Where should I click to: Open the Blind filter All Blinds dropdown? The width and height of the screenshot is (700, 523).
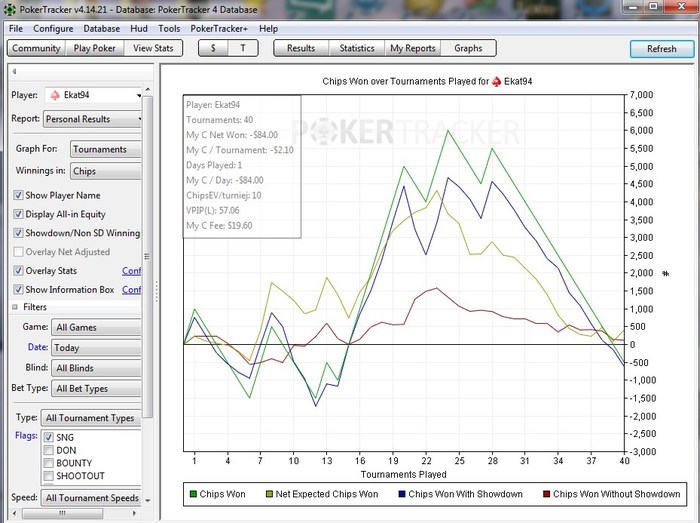[96, 368]
